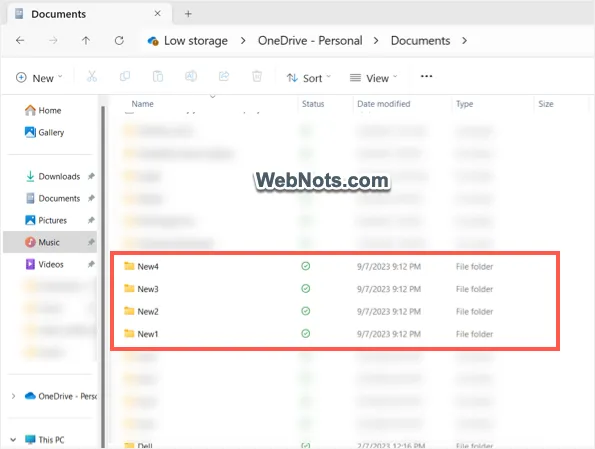Sort by Date modified column header
The image size is (595, 449).
384,104
